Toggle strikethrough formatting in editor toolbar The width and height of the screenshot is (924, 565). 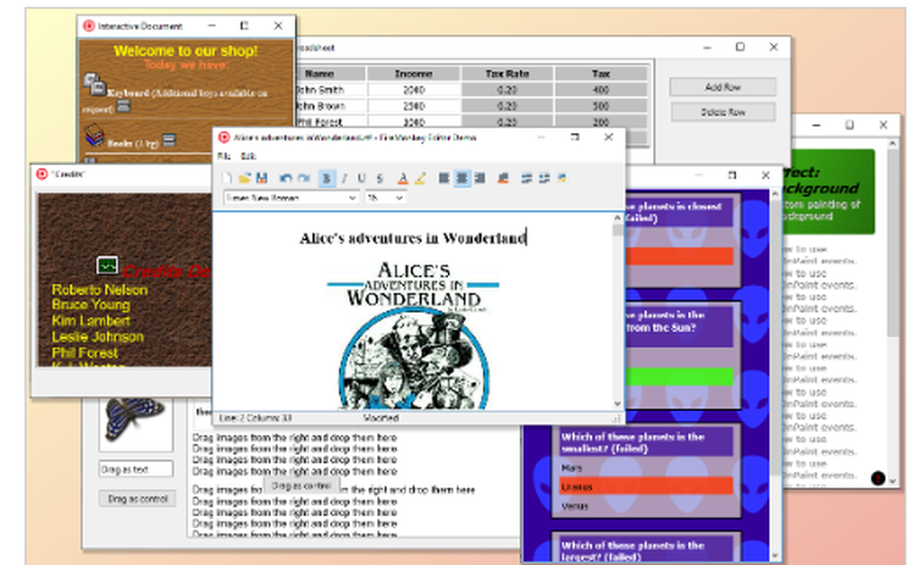(x=380, y=178)
